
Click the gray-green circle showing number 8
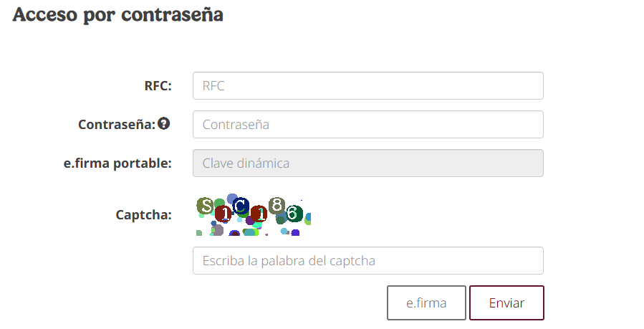coord(277,205)
